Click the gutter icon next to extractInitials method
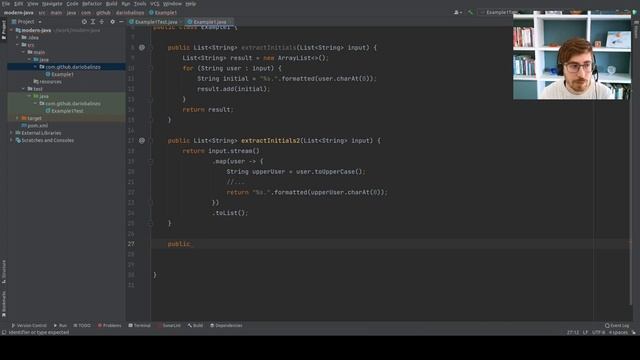 pos(142,47)
